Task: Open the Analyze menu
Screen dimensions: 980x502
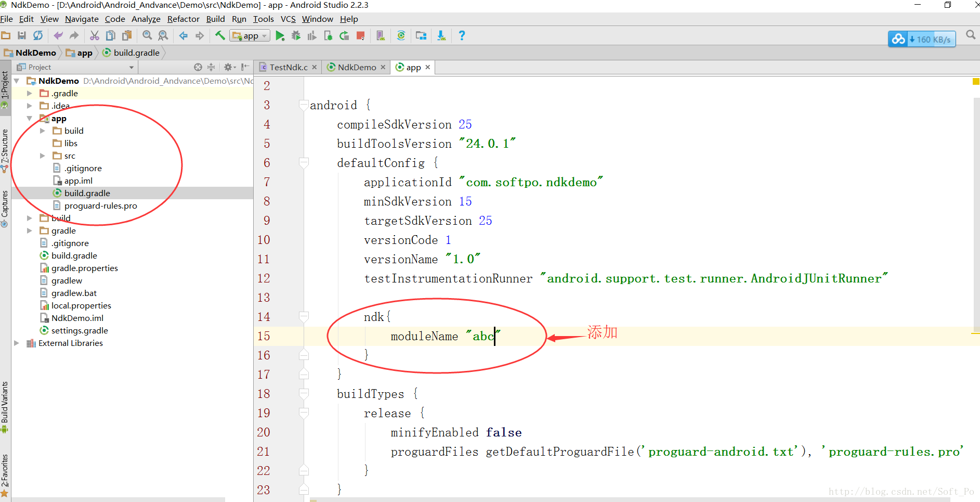Action: pyautogui.click(x=146, y=19)
